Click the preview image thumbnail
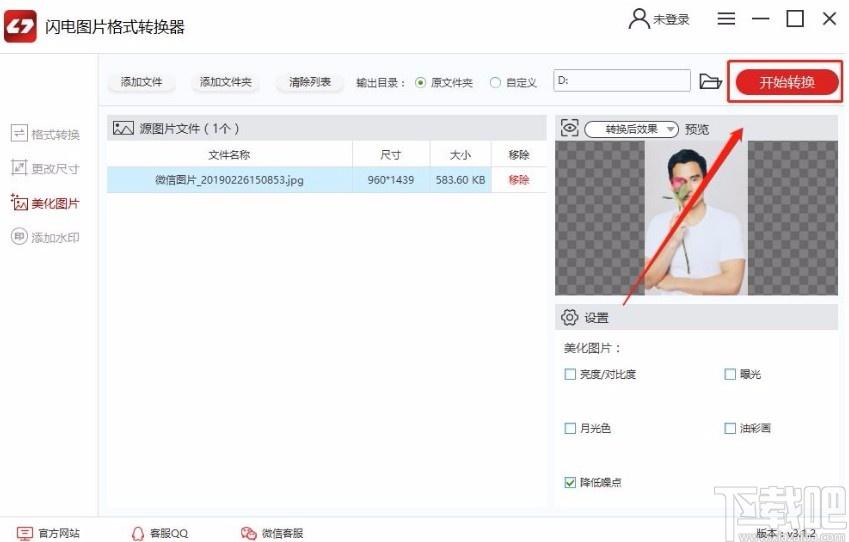This screenshot has height=542, width=849. pos(696,218)
